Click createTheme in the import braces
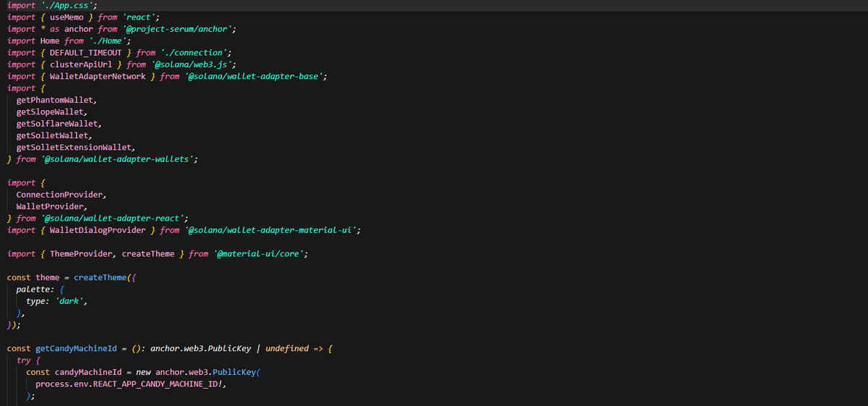The height and width of the screenshot is (406, 868). tap(148, 253)
